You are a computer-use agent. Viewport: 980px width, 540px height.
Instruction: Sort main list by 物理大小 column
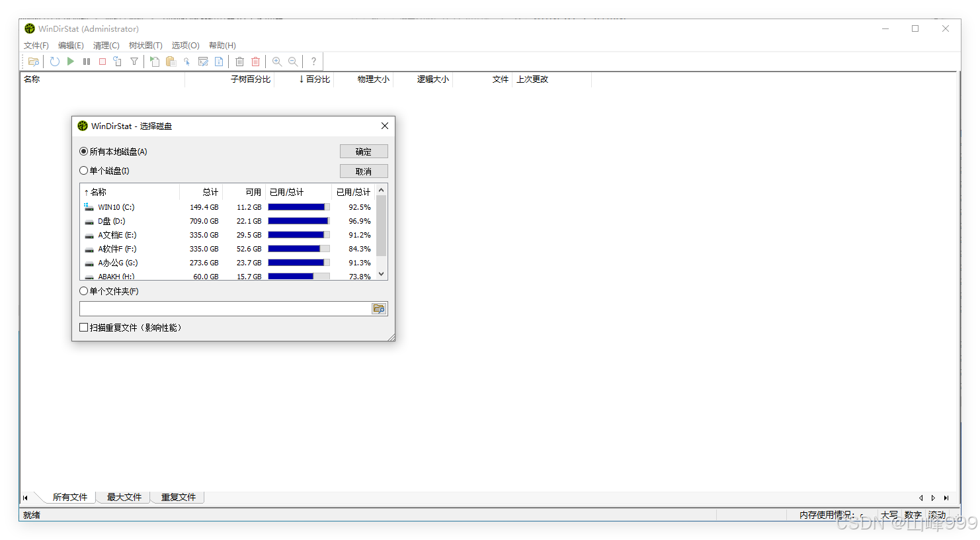point(364,79)
